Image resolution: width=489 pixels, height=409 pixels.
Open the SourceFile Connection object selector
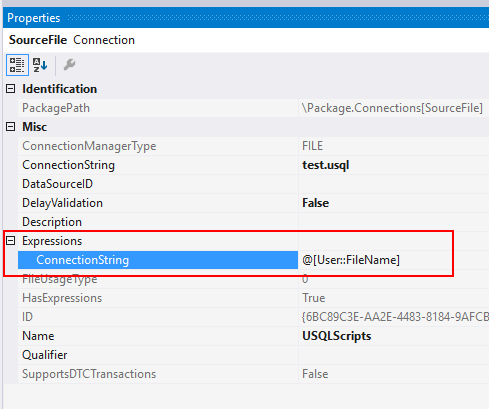(246, 40)
